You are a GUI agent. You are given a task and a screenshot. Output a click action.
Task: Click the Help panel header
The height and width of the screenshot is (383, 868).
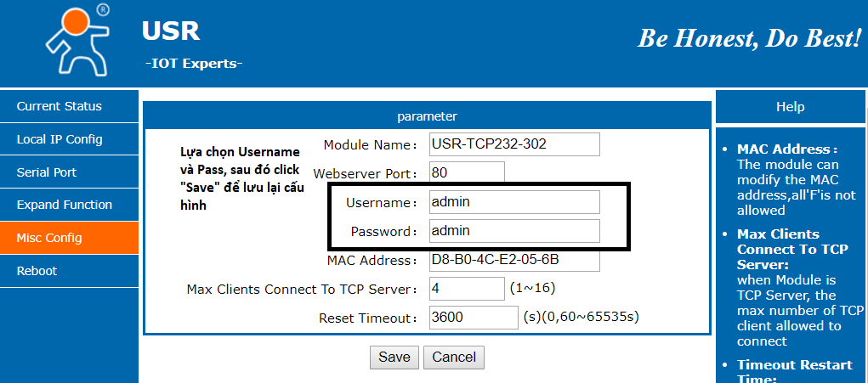coord(790,107)
